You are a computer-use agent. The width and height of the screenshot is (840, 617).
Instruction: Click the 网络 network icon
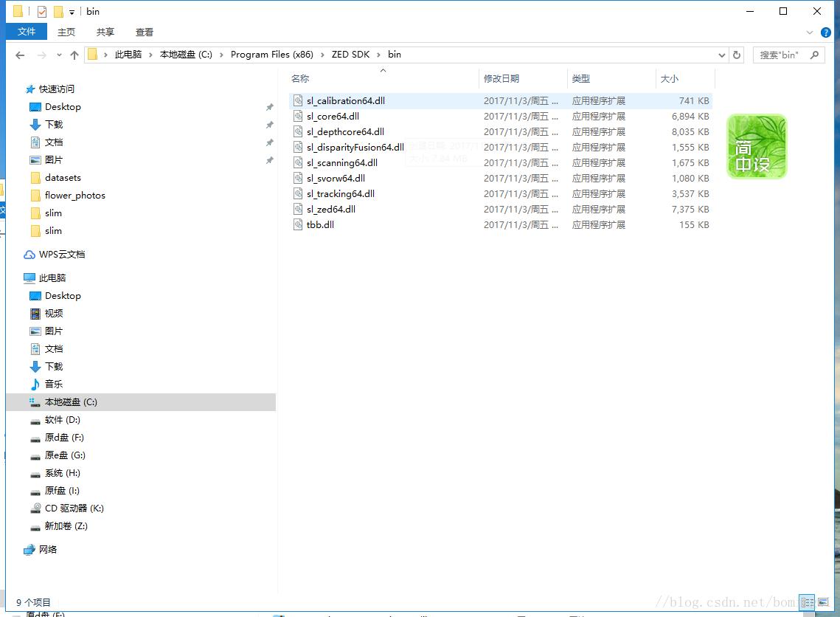tap(29, 550)
